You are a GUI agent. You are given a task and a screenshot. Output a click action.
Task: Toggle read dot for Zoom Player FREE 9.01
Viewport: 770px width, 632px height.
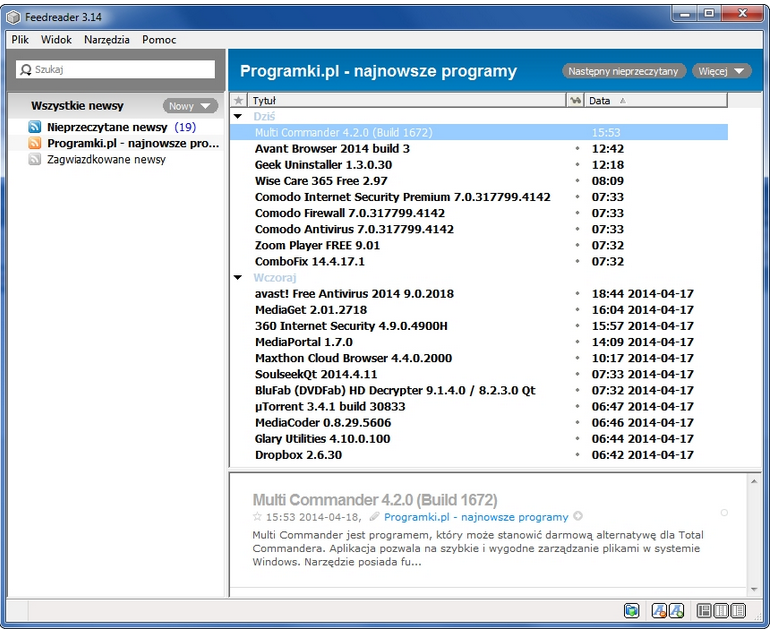click(x=578, y=246)
